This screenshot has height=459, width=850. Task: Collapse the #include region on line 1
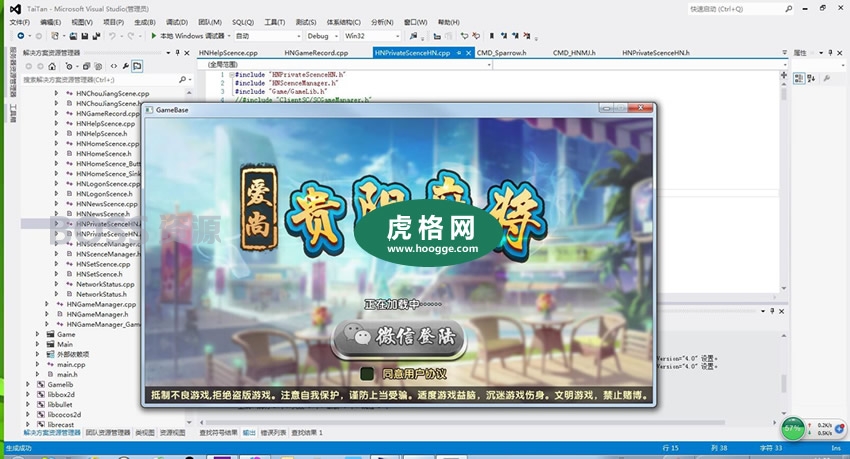231,75
